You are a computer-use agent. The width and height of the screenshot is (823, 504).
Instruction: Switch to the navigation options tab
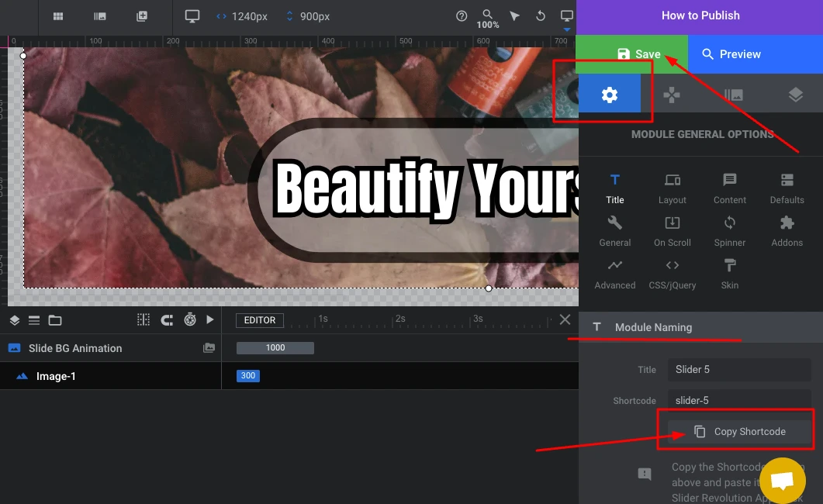(671, 95)
